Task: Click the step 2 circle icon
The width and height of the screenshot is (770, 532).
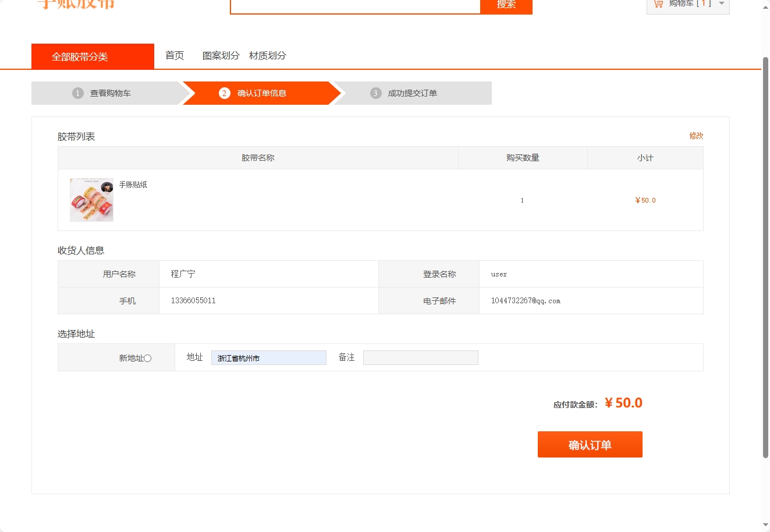Action: pos(225,93)
